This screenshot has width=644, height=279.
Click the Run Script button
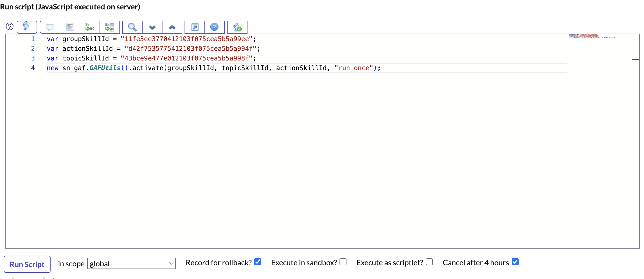27,264
